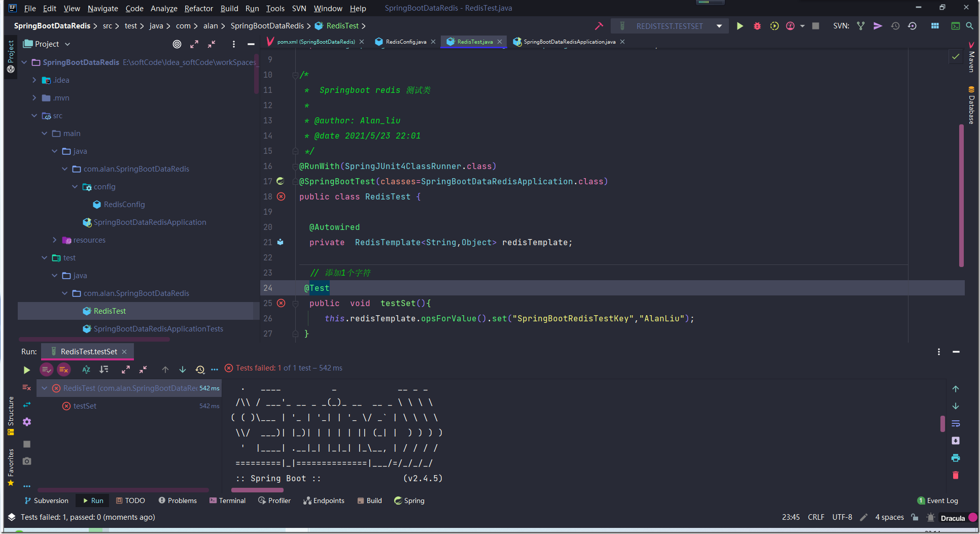Screen dimensions: 980x534
Task: Toggle soft-wrap in the console
Action: pyautogui.click(x=956, y=423)
